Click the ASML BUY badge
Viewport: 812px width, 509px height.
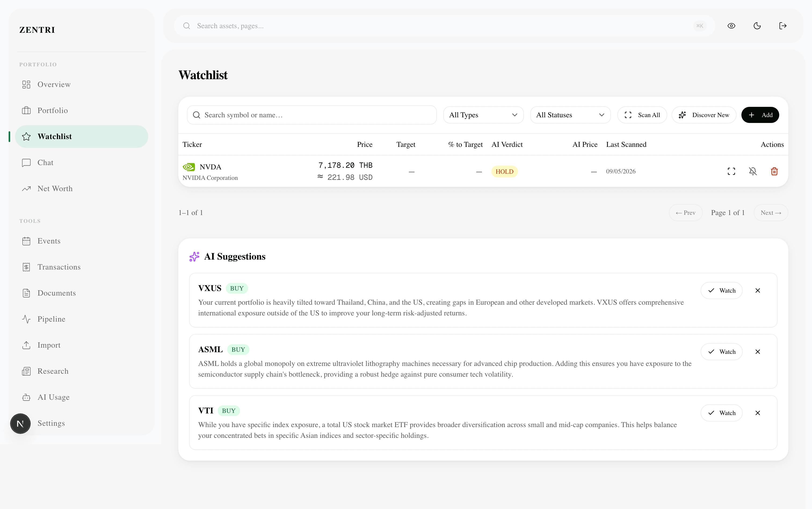coord(238,350)
